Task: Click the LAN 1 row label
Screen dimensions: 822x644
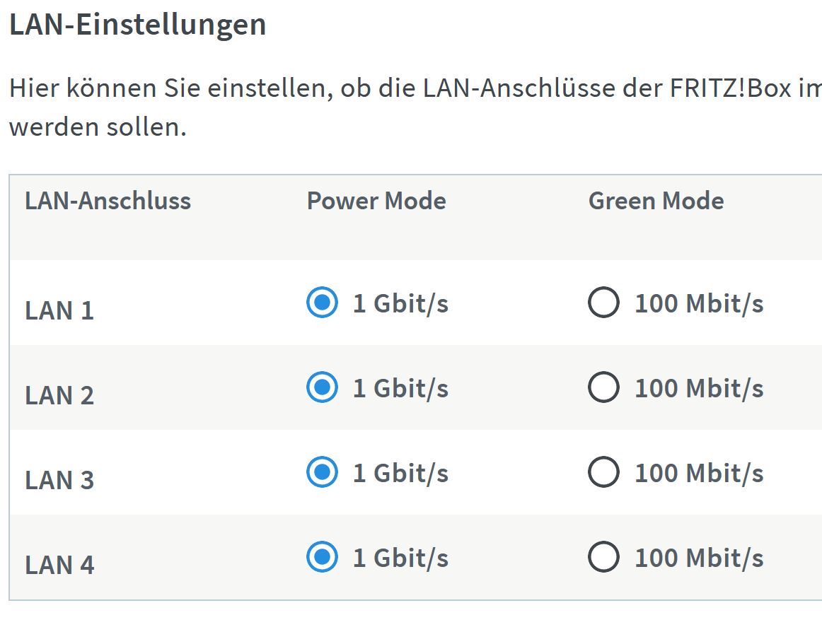Action: (x=59, y=310)
